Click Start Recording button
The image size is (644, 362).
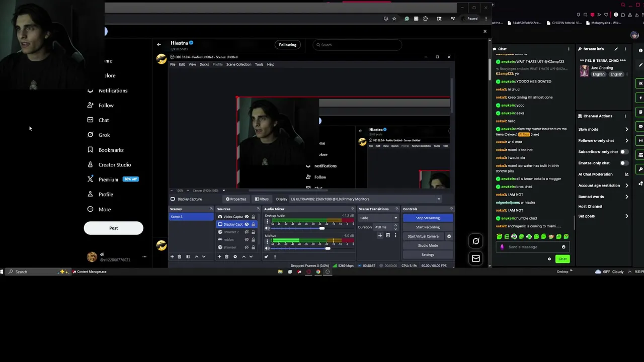(x=428, y=227)
